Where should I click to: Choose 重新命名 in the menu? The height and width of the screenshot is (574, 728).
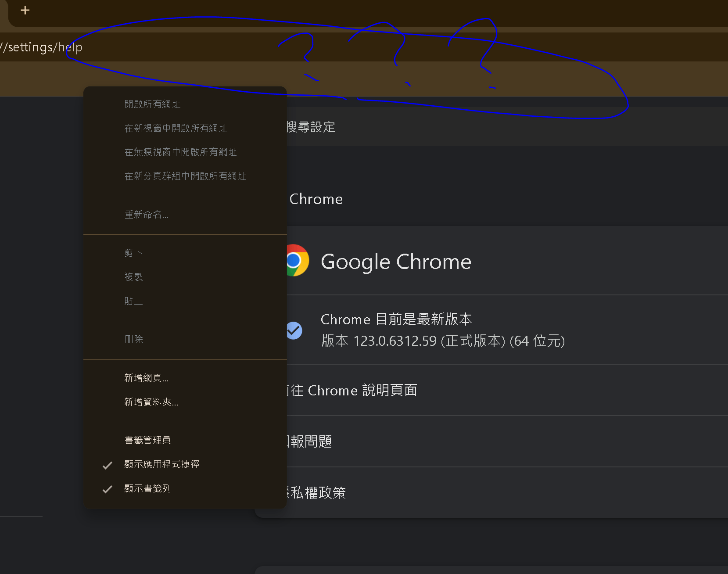click(146, 215)
